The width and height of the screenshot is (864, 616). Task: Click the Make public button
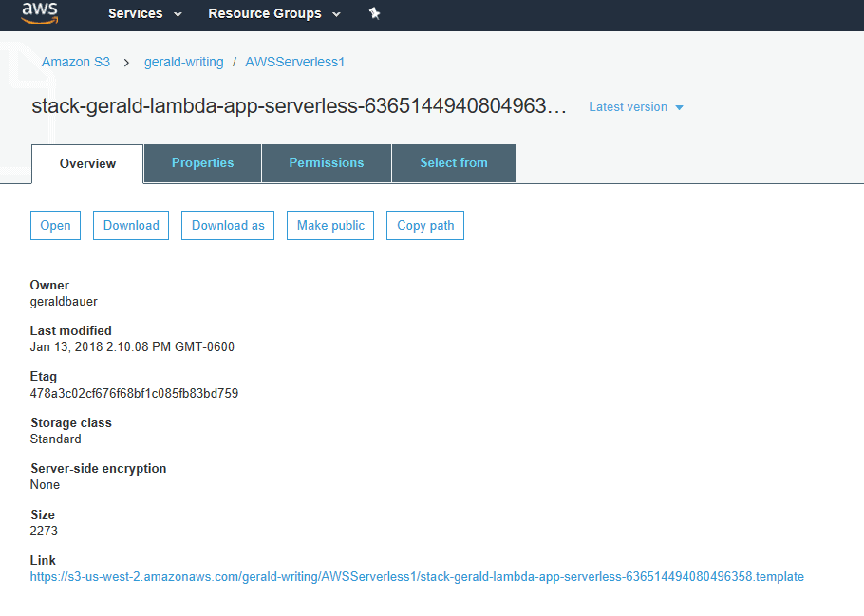click(x=330, y=225)
